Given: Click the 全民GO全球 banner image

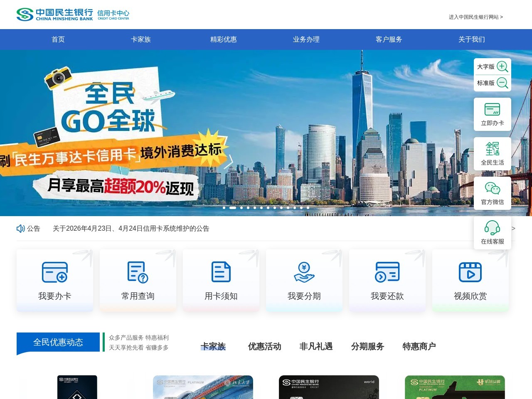Looking at the screenshot, I should pos(266,133).
